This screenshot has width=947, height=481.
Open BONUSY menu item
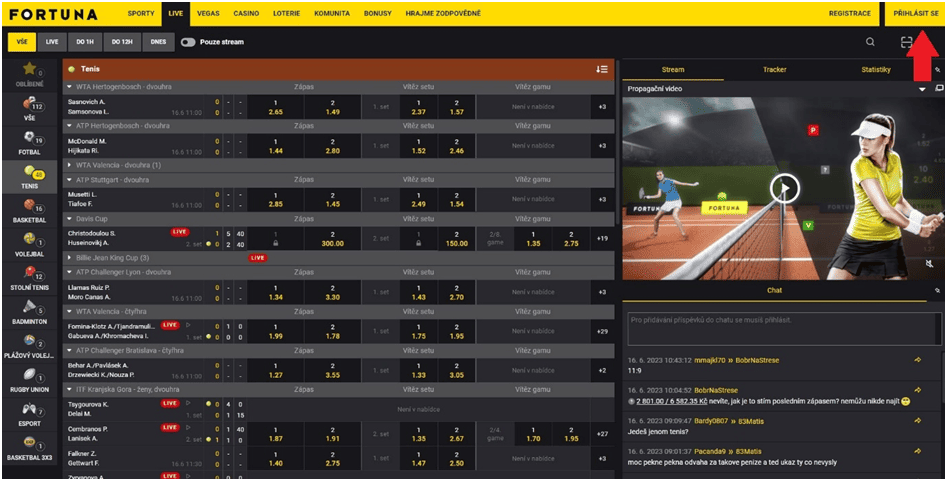[377, 13]
